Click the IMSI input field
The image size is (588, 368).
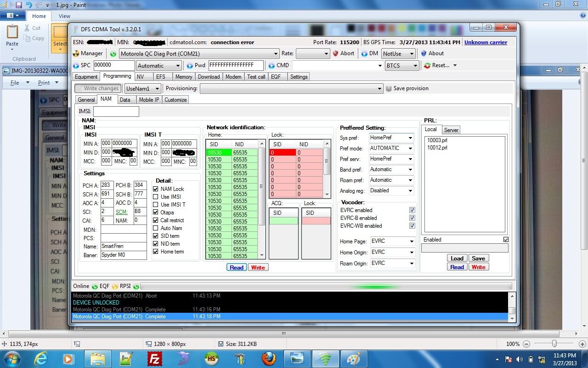click(116, 111)
